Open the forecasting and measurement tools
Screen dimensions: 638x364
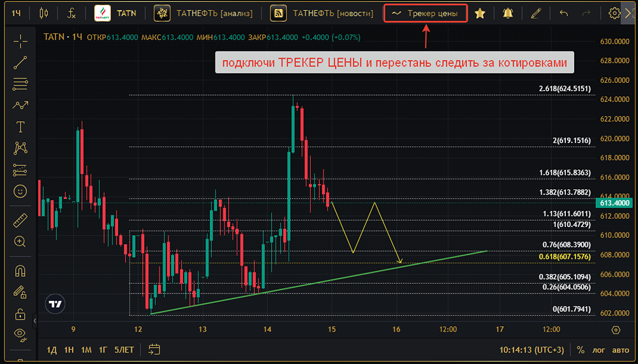click(20, 170)
